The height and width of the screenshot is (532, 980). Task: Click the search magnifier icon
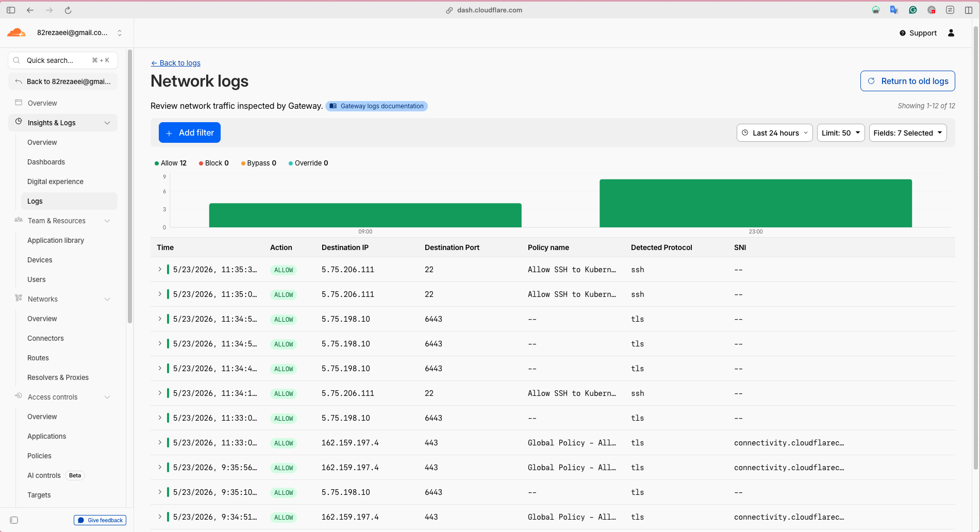click(x=16, y=60)
